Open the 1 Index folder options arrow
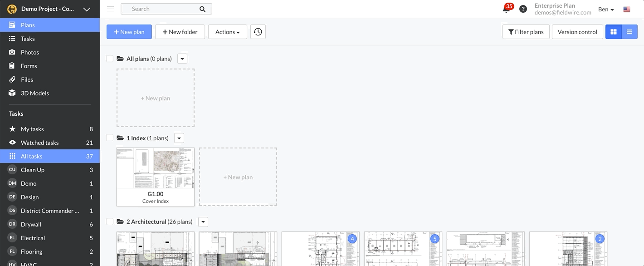 click(179, 138)
